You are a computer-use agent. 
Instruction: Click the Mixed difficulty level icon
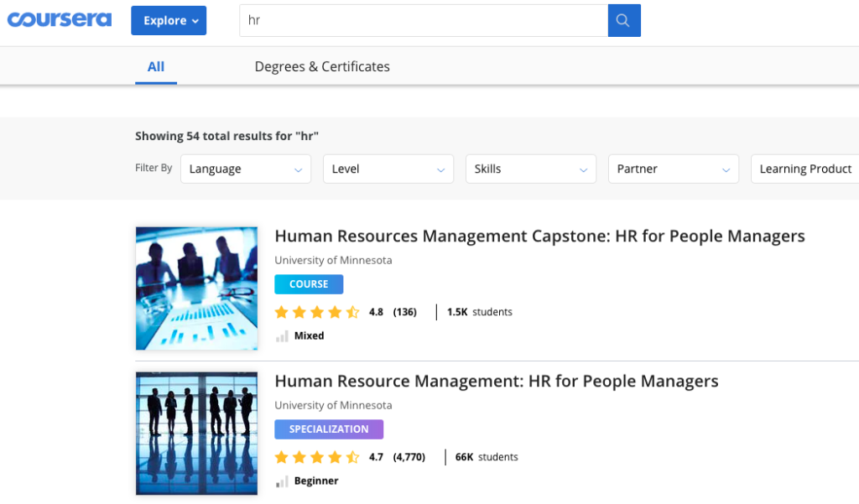coord(283,335)
